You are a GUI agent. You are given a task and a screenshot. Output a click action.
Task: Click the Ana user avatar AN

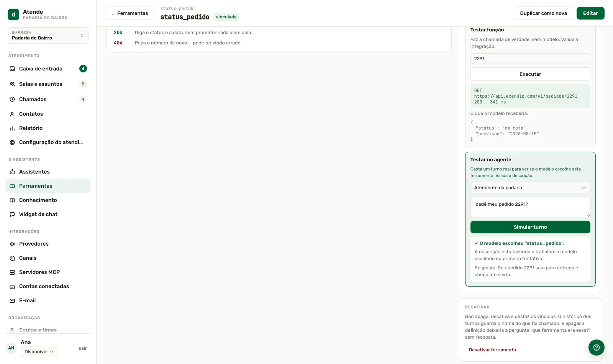[11, 348]
